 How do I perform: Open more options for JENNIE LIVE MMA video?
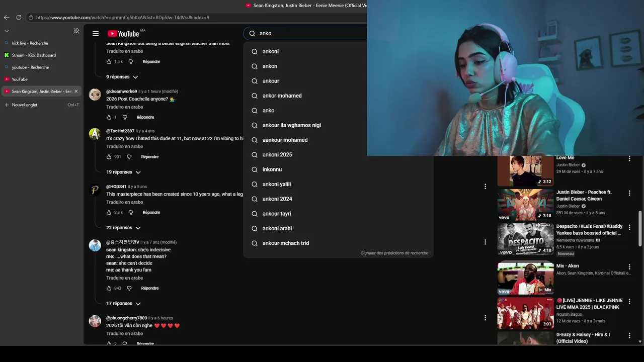[x=629, y=301]
